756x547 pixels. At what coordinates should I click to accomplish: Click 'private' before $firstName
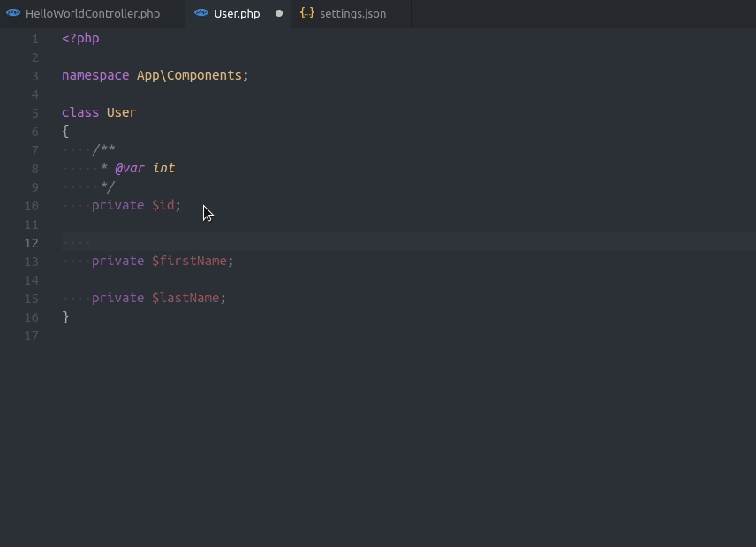tap(118, 261)
